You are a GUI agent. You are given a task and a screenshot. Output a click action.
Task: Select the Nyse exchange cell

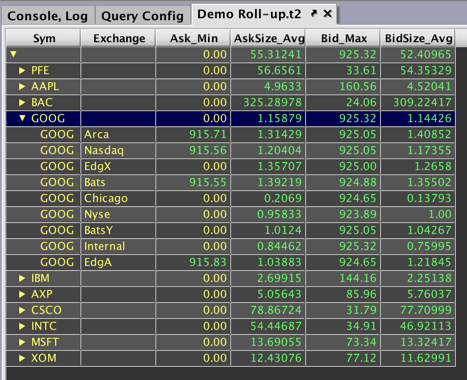[x=118, y=214]
